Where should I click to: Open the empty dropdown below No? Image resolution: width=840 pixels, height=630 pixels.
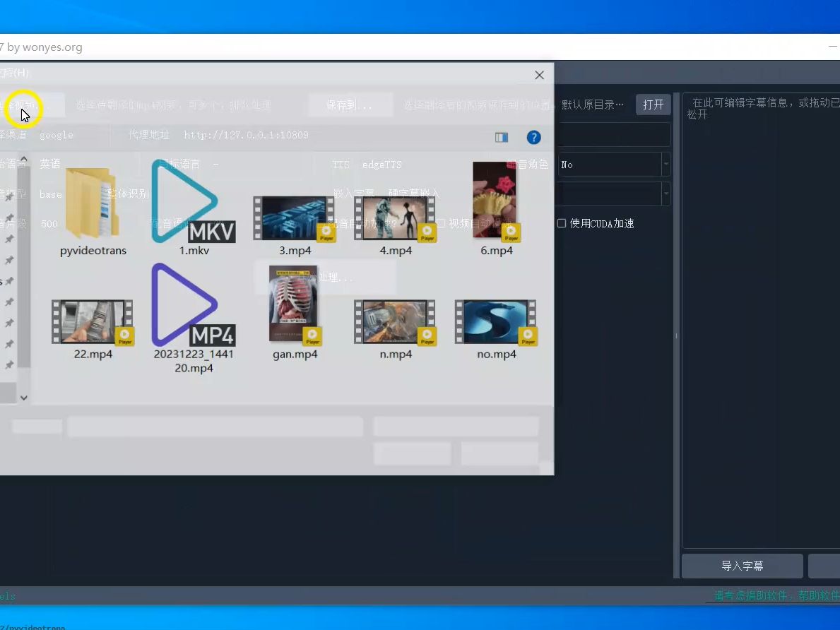tap(614, 194)
